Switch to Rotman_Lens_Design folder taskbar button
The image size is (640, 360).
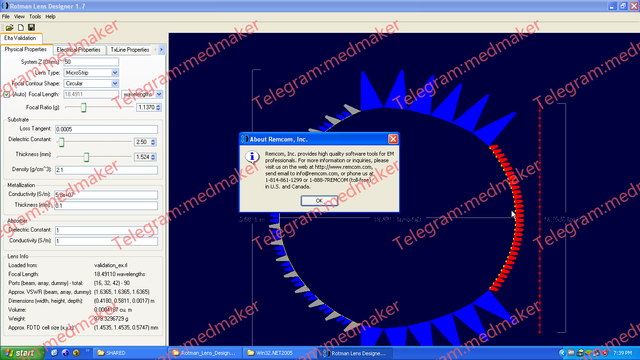204,353
